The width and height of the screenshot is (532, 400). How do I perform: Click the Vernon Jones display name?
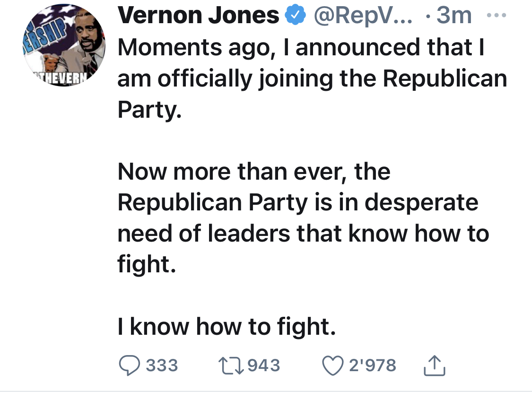pos(198,15)
